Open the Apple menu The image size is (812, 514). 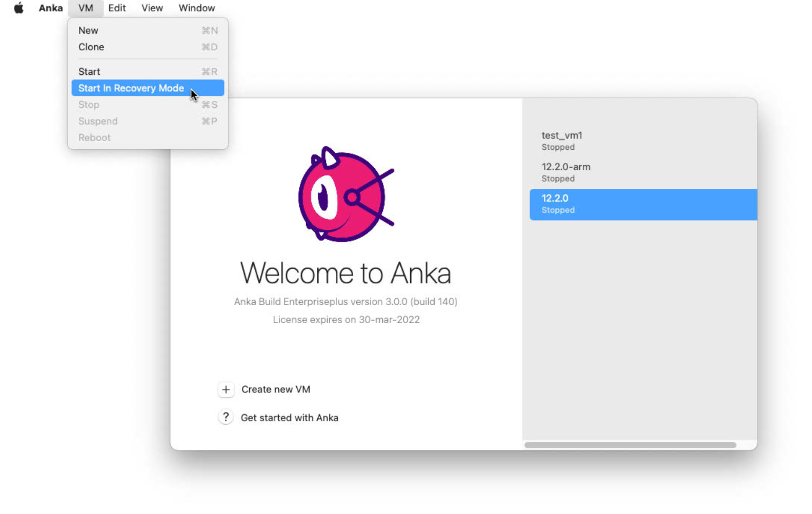click(x=18, y=8)
